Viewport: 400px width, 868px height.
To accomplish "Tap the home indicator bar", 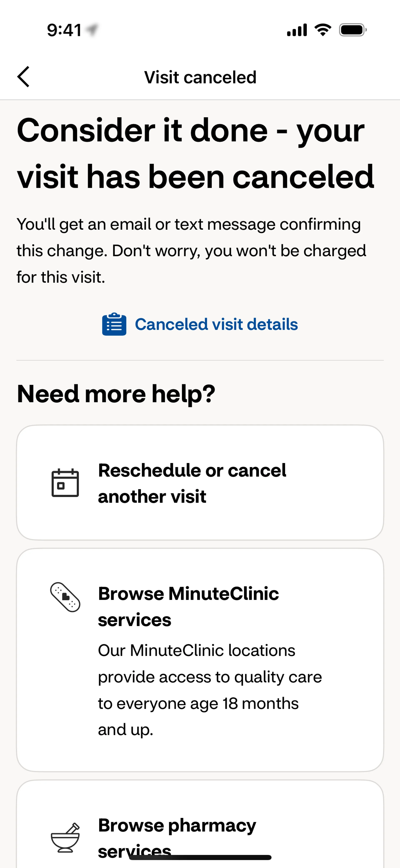I will click(200, 858).
